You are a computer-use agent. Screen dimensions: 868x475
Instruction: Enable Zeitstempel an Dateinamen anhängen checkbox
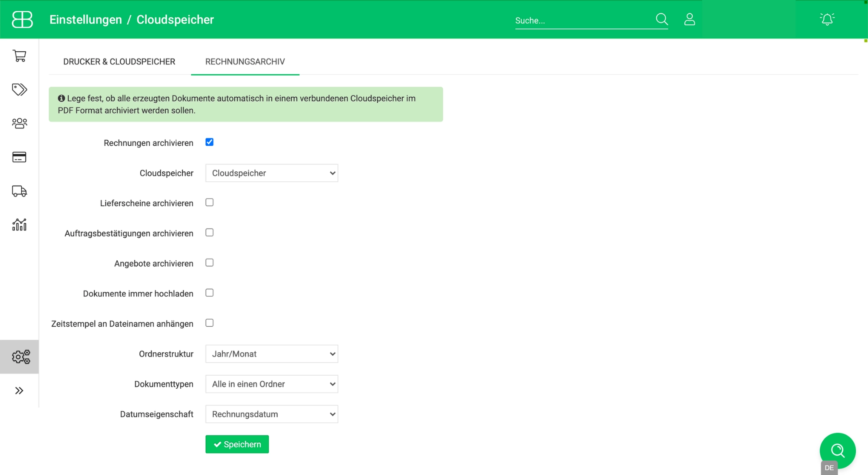pyautogui.click(x=210, y=323)
